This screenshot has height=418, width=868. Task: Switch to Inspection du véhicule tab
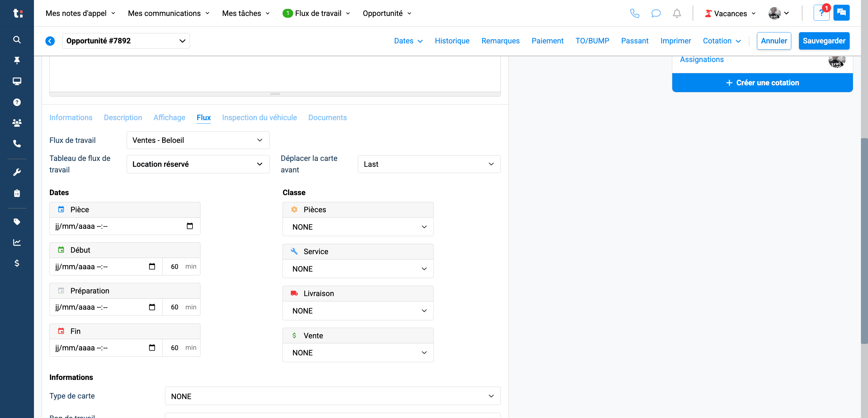[260, 117]
